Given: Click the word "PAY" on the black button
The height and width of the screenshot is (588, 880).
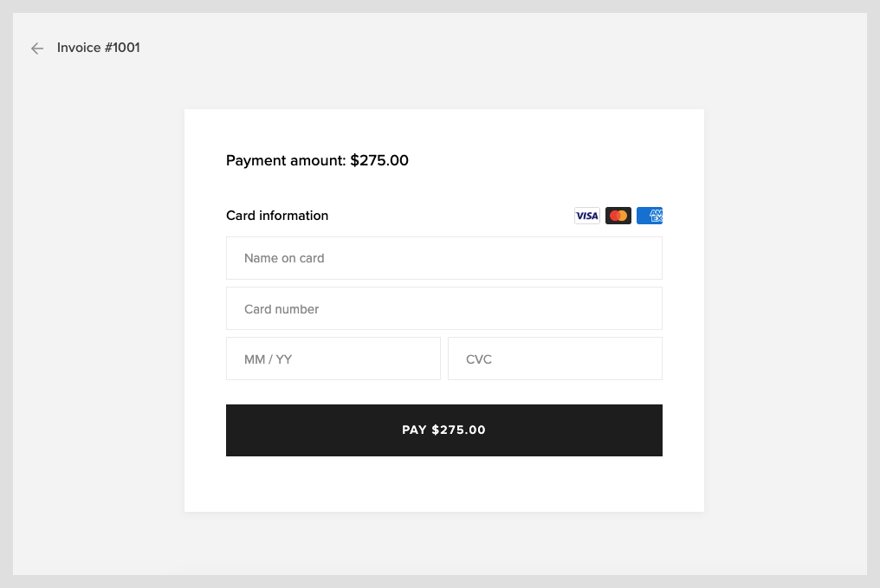Looking at the screenshot, I should point(414,430).
